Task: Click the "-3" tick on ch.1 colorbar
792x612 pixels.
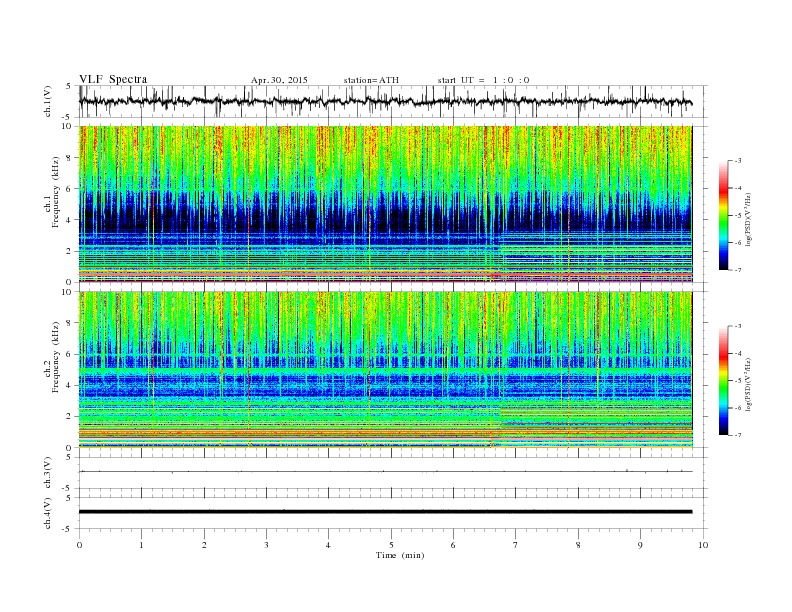Action: click(x=737, y=161)
